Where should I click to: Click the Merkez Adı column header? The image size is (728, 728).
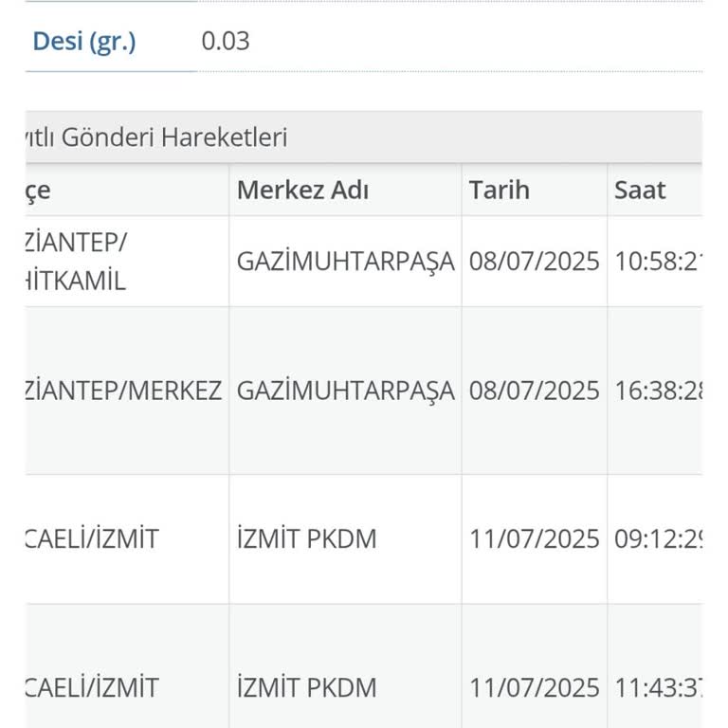(302, 190)
